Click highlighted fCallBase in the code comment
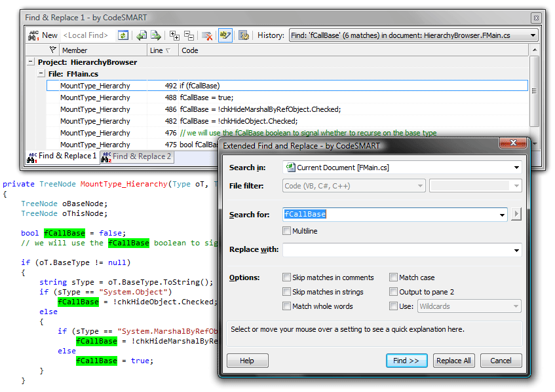 (128, 243)
